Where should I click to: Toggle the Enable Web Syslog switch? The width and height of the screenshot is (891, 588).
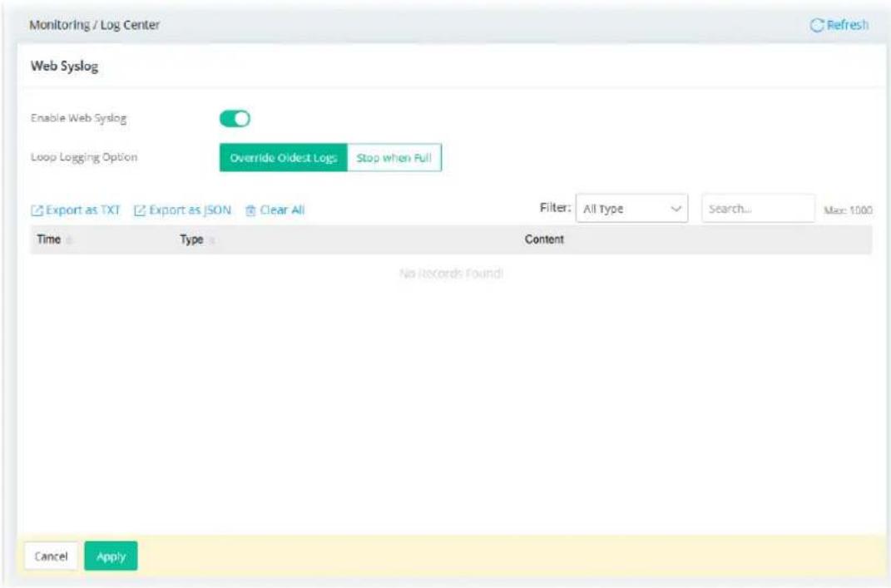[x=235, y=118]
